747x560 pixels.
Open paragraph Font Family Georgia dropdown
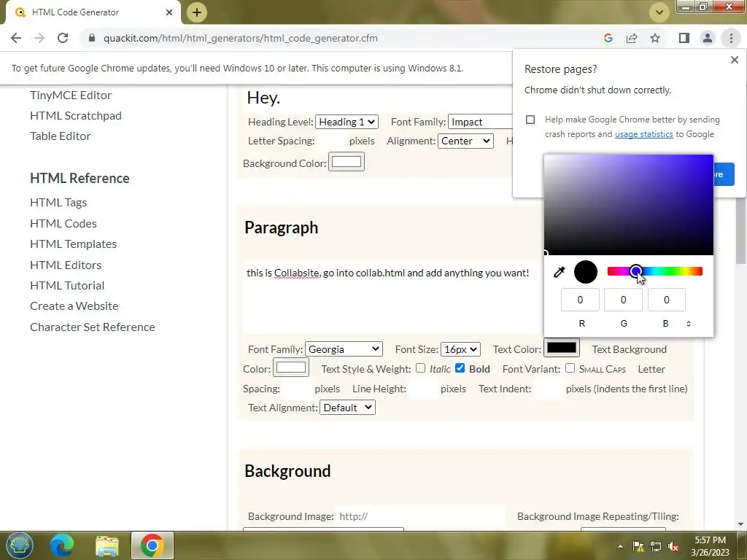click(344, 349)
